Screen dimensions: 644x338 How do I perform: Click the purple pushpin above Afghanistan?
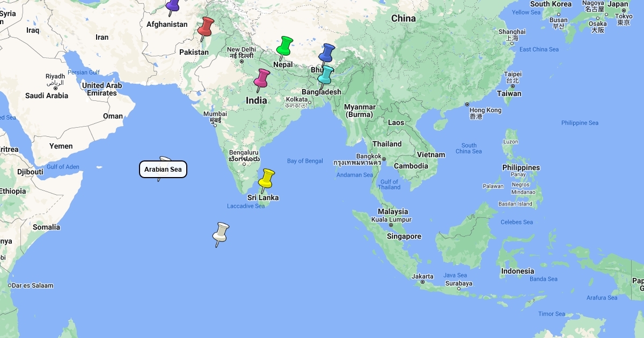point(172,5)
